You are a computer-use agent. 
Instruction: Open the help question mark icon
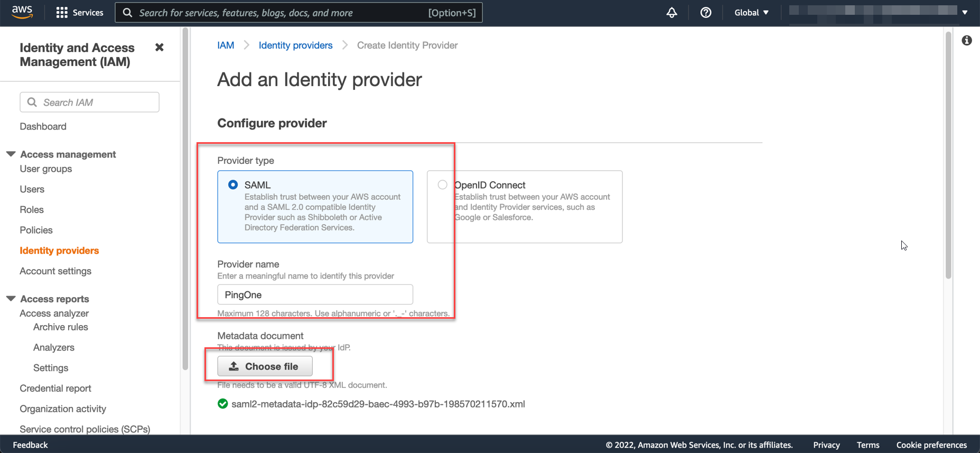[x=706, y=13]
